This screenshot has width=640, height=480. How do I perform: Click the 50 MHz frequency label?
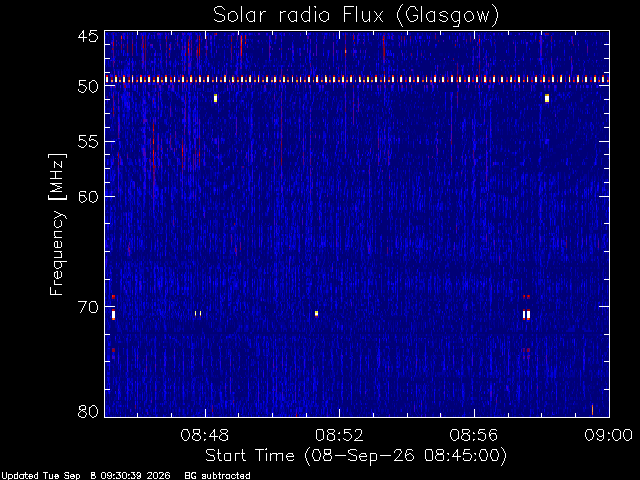click(x=88, y=87)
